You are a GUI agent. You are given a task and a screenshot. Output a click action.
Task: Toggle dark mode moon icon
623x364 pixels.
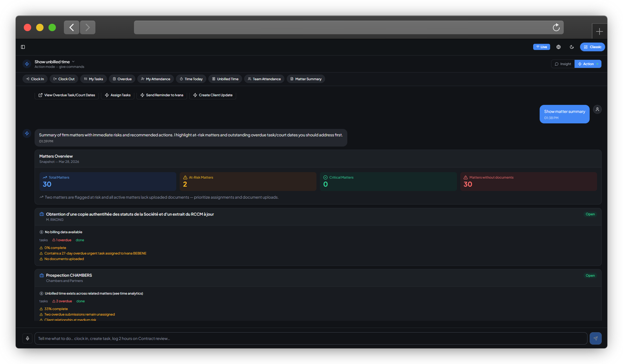coord(572,47)
